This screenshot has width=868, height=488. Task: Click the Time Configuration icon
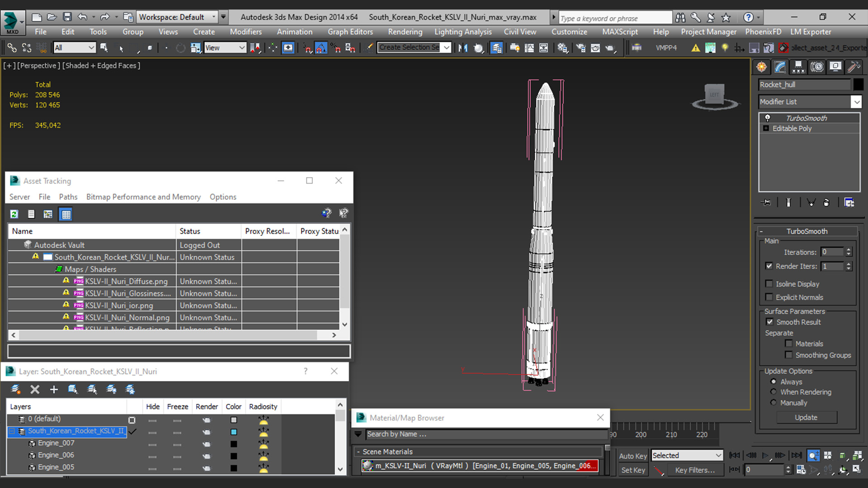[x=801, y=469]
